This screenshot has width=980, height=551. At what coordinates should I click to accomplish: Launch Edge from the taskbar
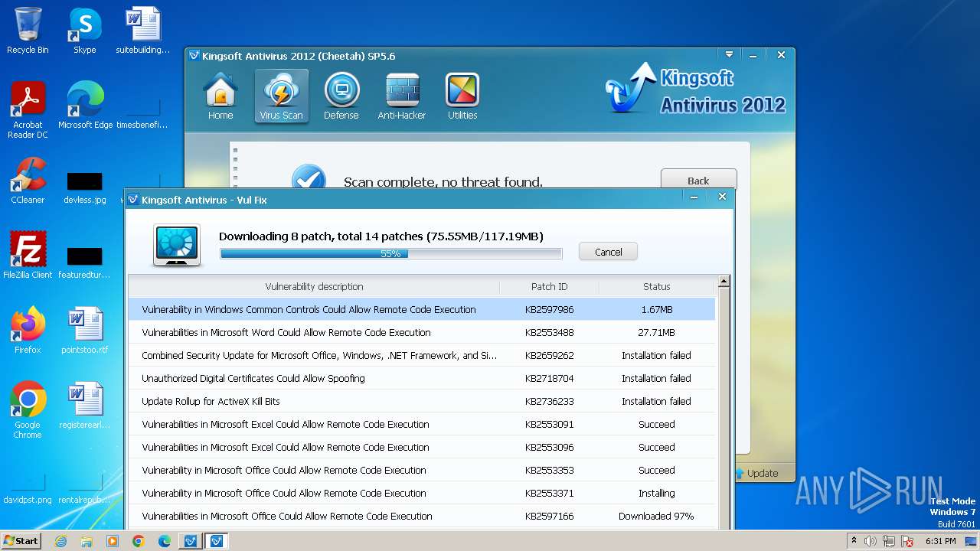click(165, 541)
